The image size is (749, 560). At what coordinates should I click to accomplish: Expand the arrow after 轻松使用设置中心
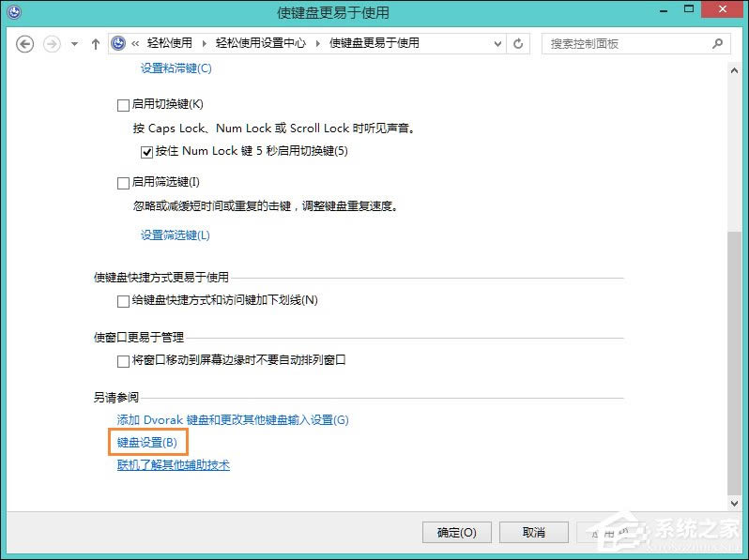[317, 44]
